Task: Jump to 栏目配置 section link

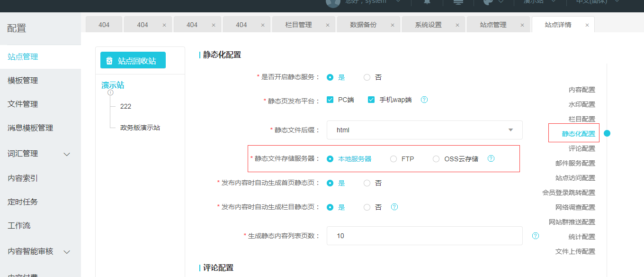Action: click(582, 119)
